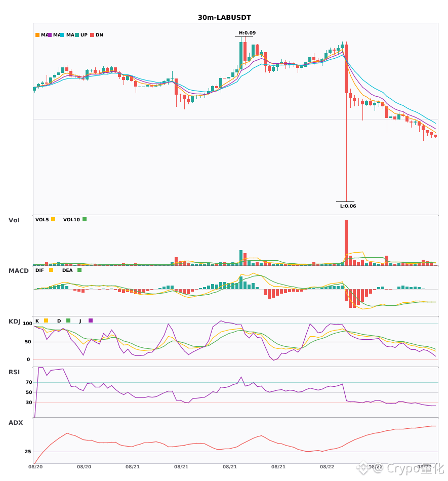Screen dimensions: 448x481
Task: Click the VOL5 legend text
Action: pos(42,220)
